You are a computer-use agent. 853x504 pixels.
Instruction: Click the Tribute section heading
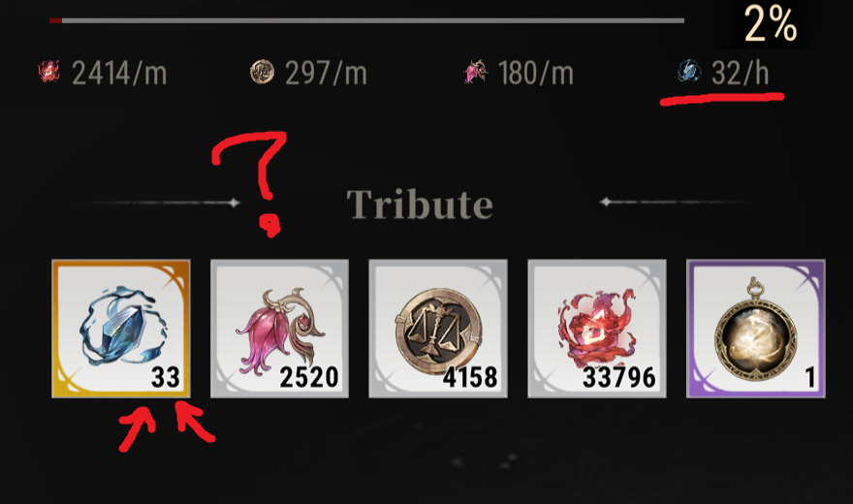click(x=420, y=205)
